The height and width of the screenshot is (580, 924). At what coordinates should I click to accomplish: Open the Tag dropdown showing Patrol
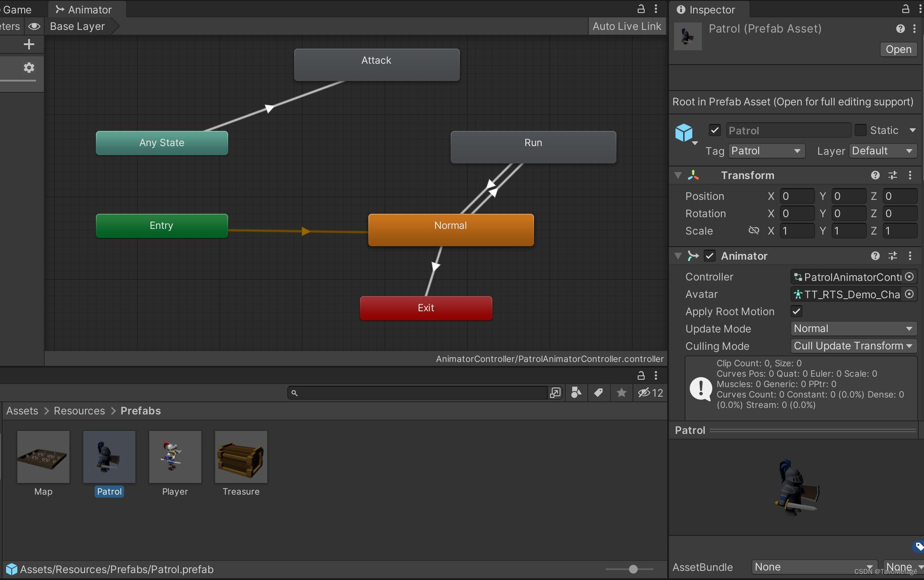[766, 151]
